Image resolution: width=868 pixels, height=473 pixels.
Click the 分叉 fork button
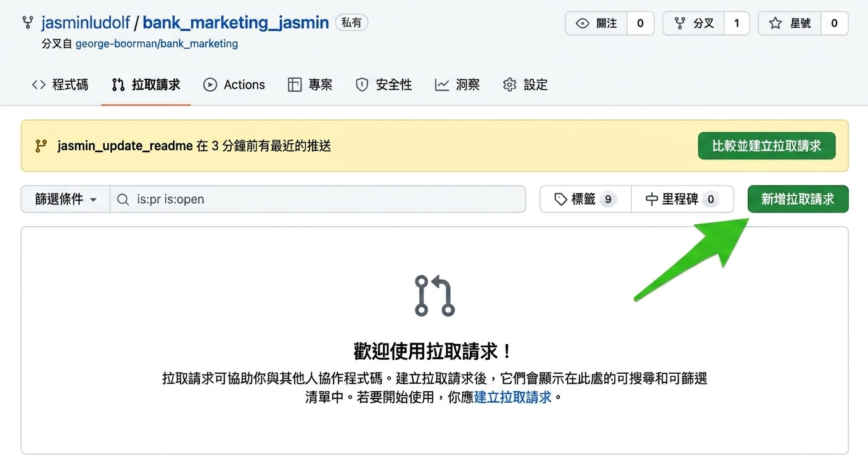click(x=694, y=23)
